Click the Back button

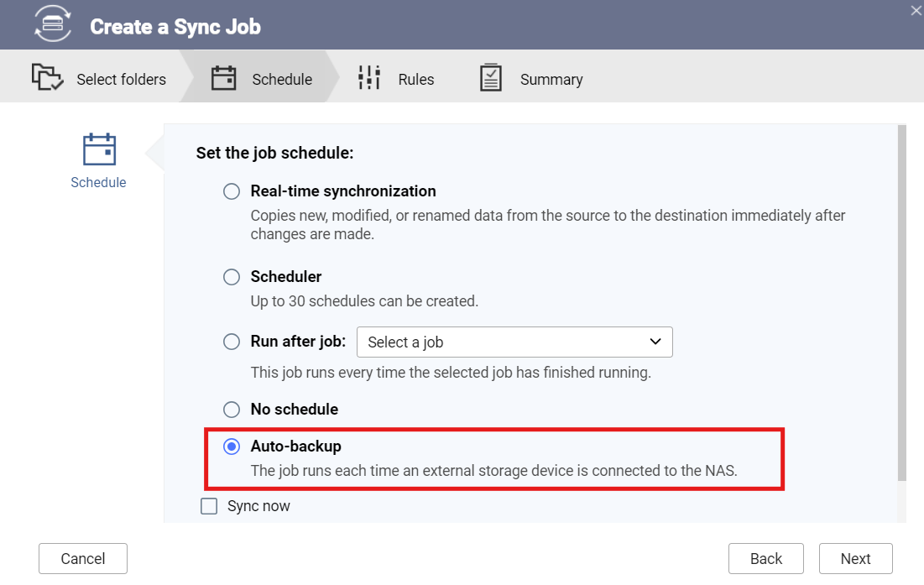766,558
